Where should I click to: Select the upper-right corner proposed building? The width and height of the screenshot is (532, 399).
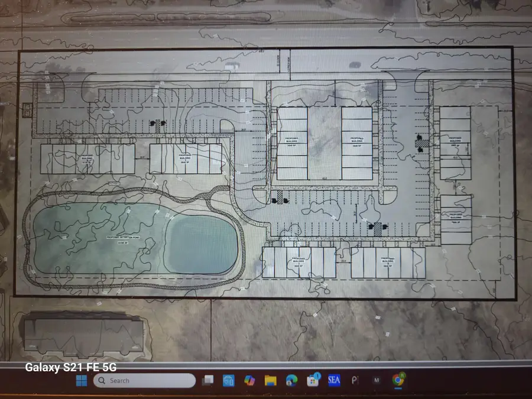click(455, 143)
